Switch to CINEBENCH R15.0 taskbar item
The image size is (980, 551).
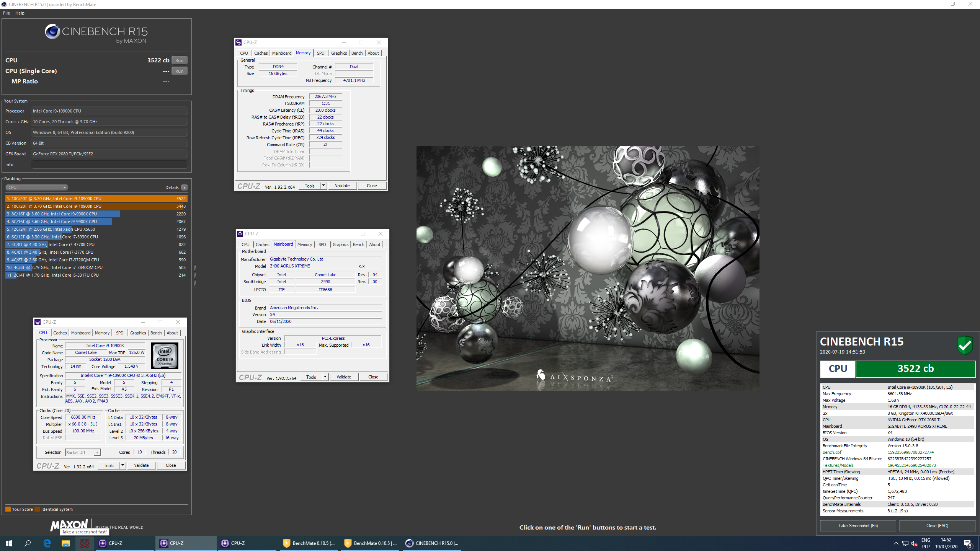pyautogui.click(x=431, y=543)
